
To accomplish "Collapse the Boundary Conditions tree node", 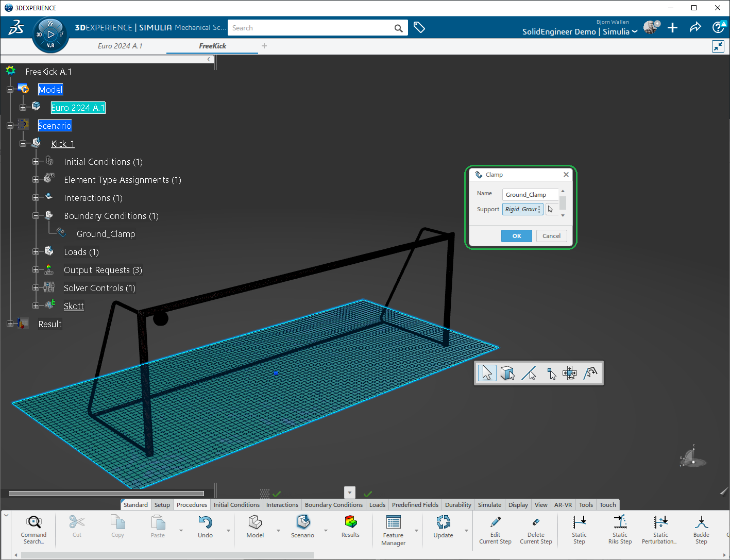I will pyautogui.click(x=36, y=216).
